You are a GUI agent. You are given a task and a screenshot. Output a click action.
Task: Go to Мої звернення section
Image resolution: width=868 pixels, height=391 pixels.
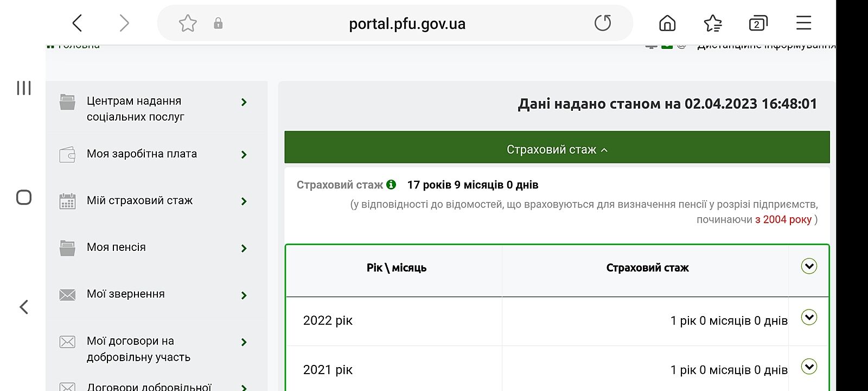126,294
